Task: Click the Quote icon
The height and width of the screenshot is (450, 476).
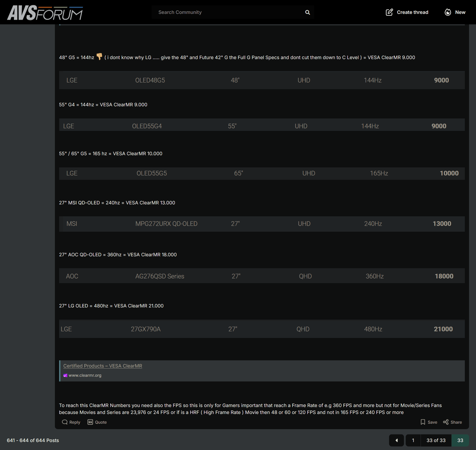Action: tap(90, 422)
